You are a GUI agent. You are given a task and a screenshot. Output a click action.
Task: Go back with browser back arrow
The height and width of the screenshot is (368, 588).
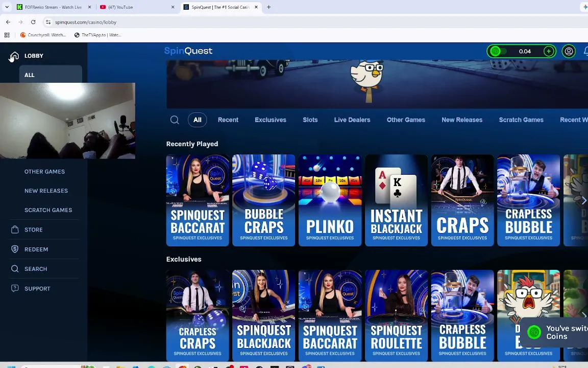click(8, 22)
